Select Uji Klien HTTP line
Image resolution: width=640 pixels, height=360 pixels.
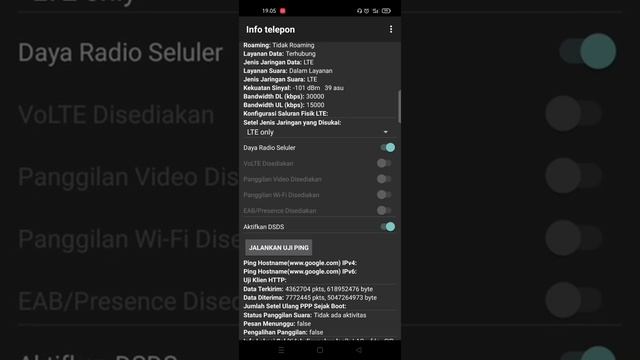(x=265, y=280)
